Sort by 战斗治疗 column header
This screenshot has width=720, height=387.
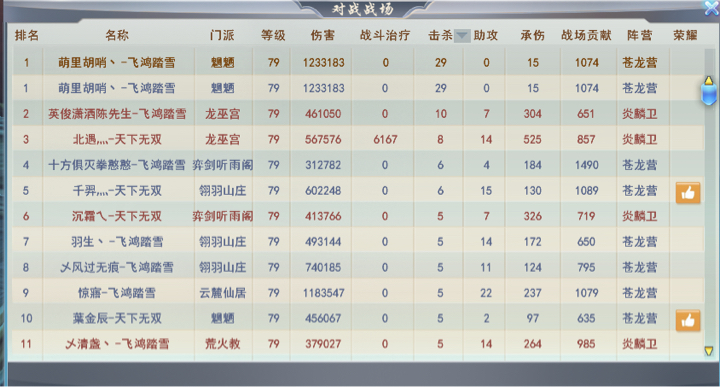click(x=385, y=35)
